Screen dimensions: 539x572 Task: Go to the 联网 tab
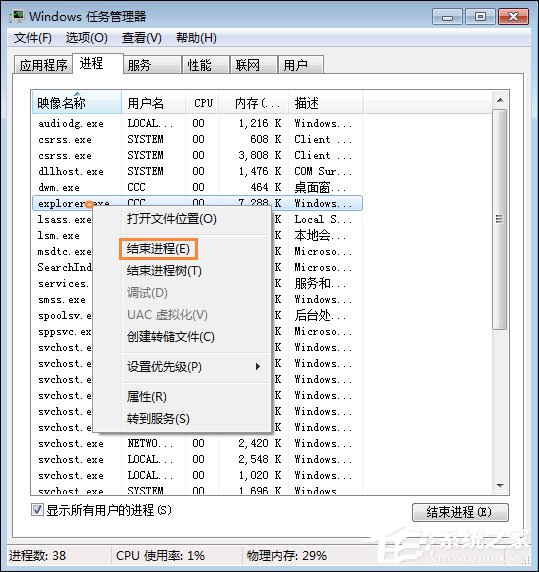click(253, 65)
